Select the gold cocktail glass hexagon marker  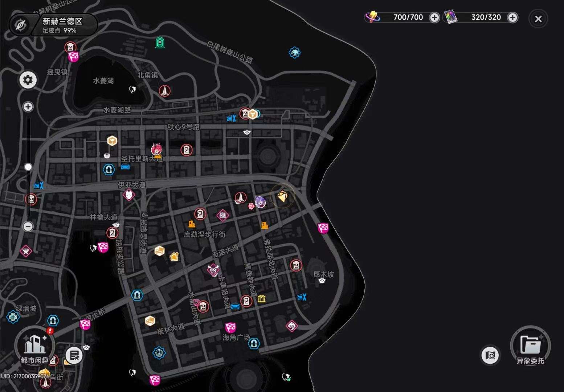pyautogui.click(x=112, y=140)
